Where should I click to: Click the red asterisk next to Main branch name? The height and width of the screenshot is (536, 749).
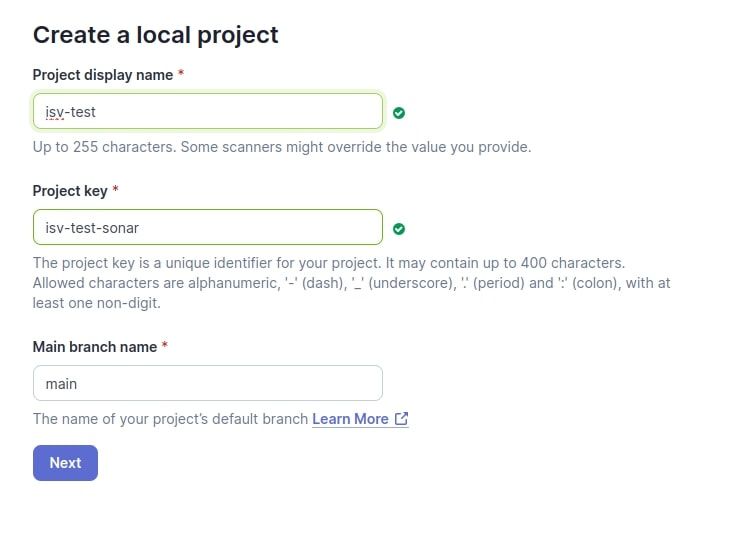165,344
